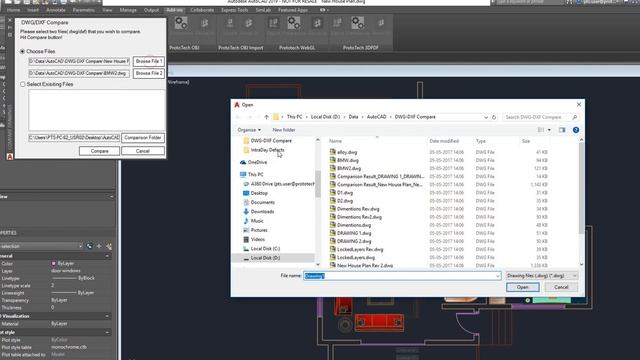Screen dimensions: 640x360
Task: Open the Manage ribbon tab
Action: (x=128, y=10)
